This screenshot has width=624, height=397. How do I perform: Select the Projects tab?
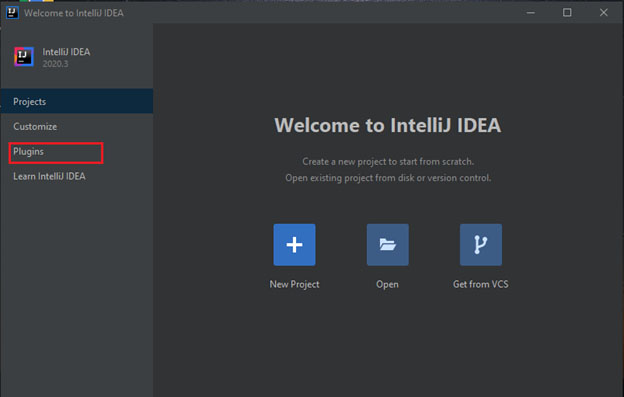coord(77,101)
